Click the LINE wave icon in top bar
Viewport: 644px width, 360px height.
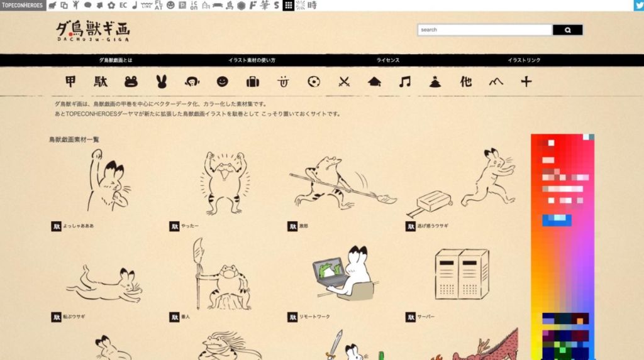[146, 5]
